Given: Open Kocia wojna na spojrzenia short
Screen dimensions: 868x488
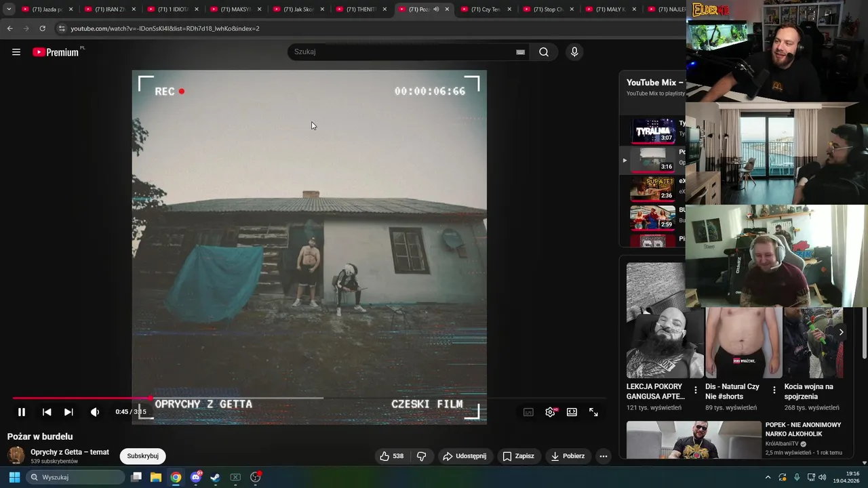Looking at the screenshot, I should (x=813, y=343).
